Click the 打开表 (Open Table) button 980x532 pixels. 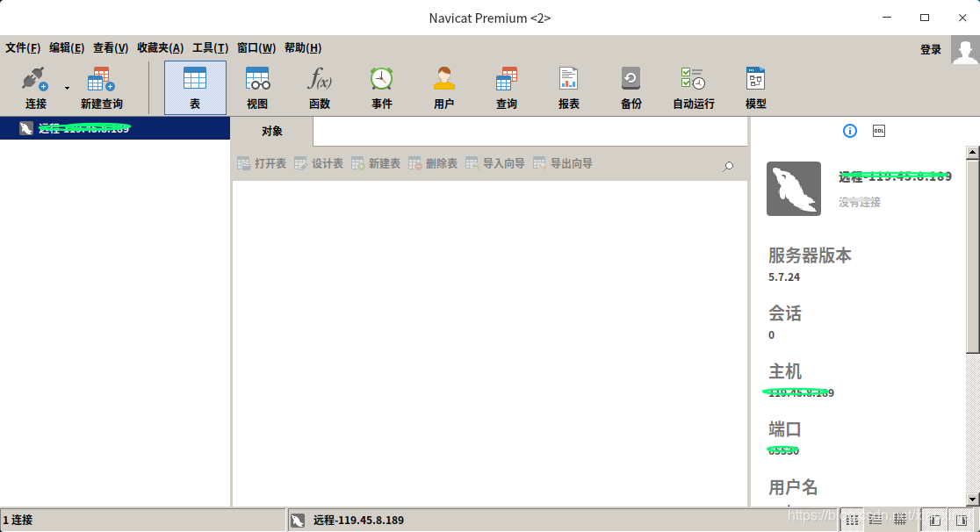pos(262,164)
